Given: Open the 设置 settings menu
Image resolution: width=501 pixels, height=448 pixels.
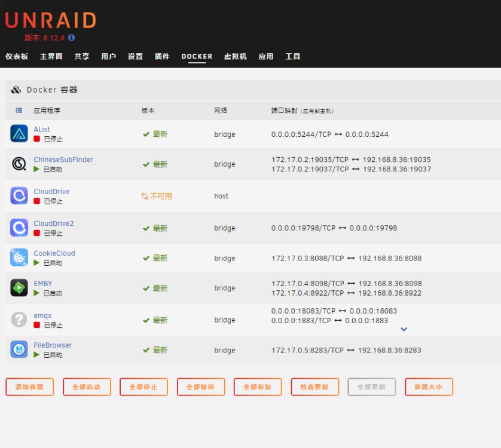Looking at the screenshot, I should (x=136, y=57).
